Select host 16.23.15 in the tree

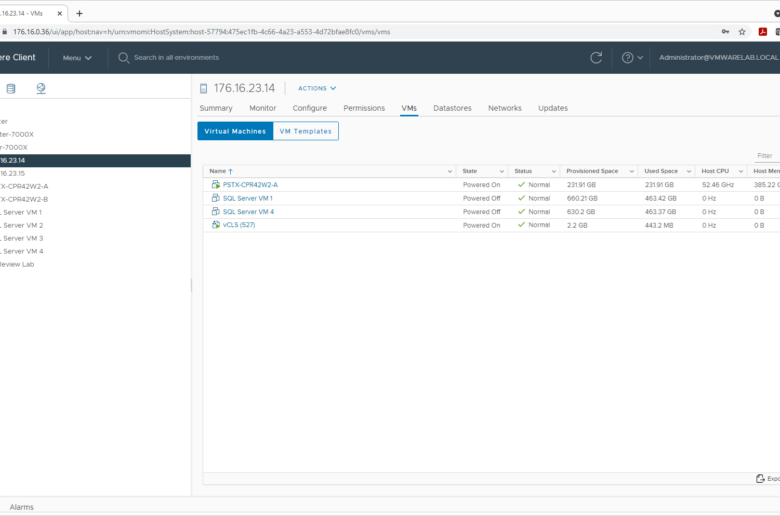click(12, 173)
